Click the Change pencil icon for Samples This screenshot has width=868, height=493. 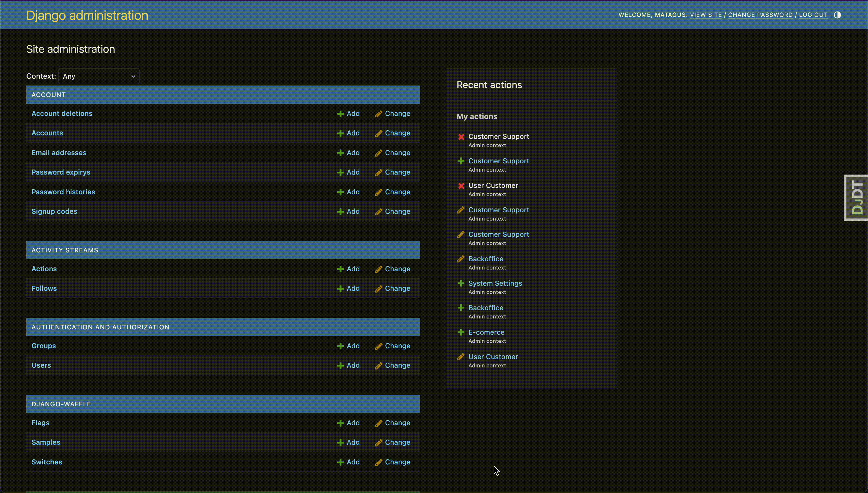[378, 442]
